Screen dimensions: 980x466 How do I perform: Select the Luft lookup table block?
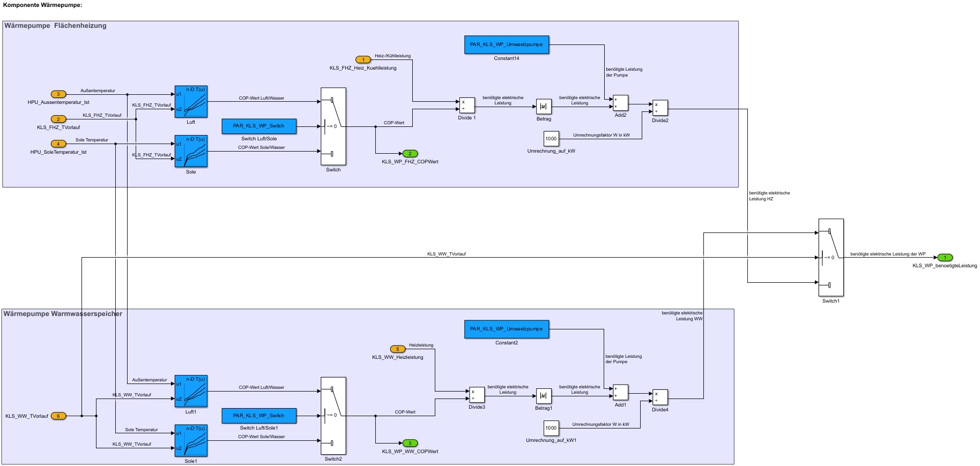[x=191, y=102]
